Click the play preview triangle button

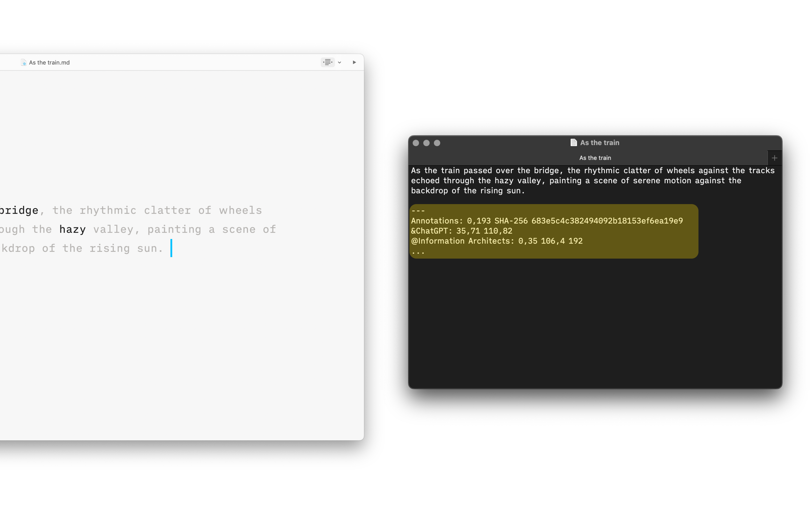[354, 62]
